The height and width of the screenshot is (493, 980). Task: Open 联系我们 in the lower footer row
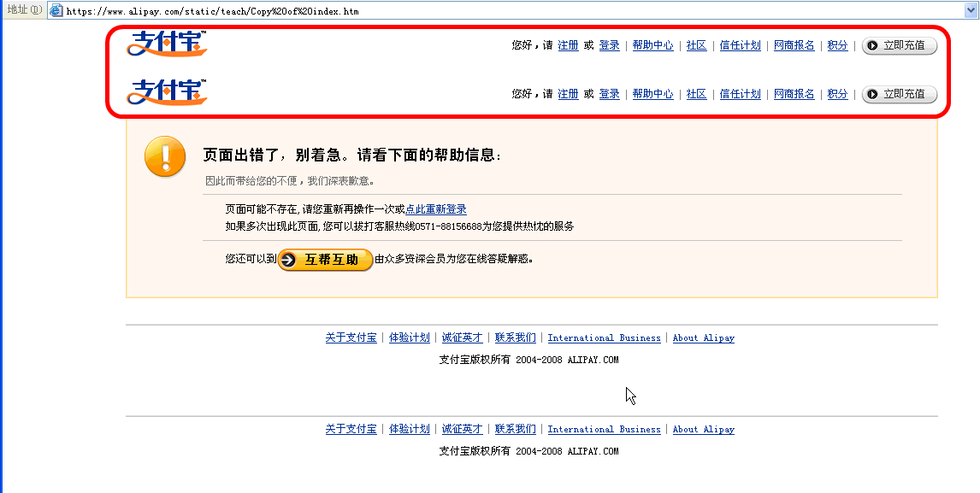516,429
